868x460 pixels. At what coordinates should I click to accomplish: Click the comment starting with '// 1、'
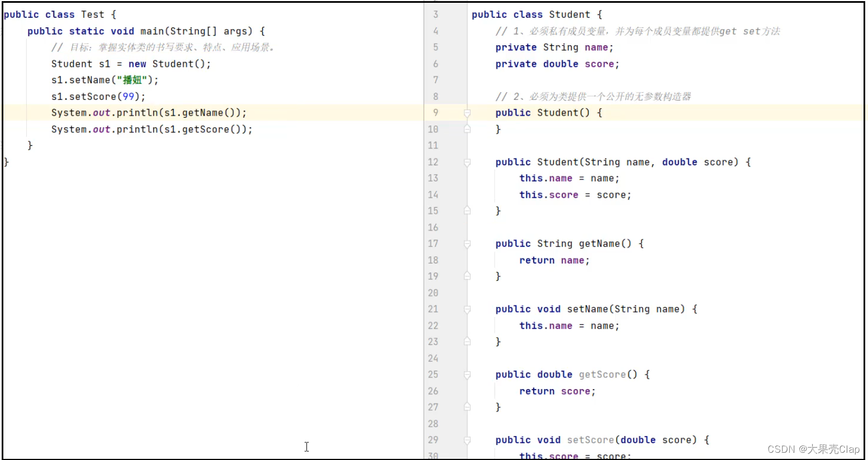click(638, 31)
